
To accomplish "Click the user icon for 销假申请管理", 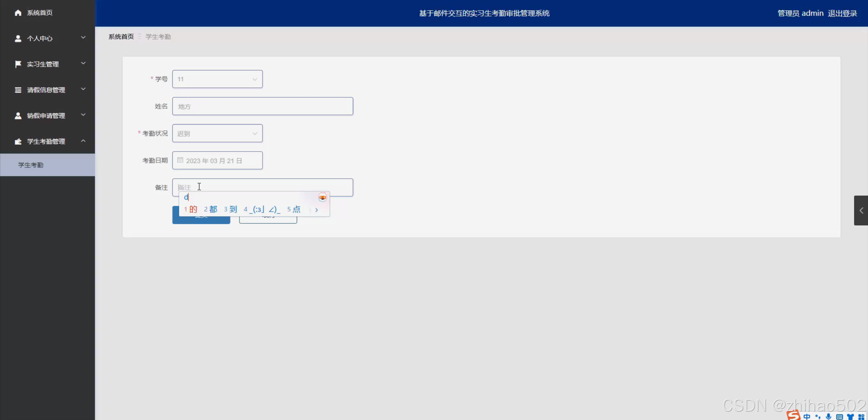I will (x=18, y=116).
